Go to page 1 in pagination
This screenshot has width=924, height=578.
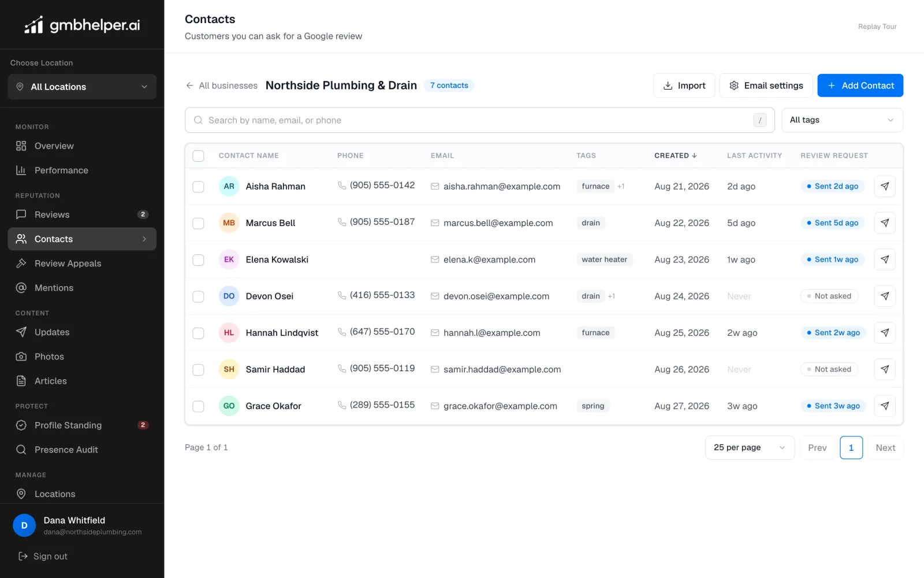coord(851,448)
